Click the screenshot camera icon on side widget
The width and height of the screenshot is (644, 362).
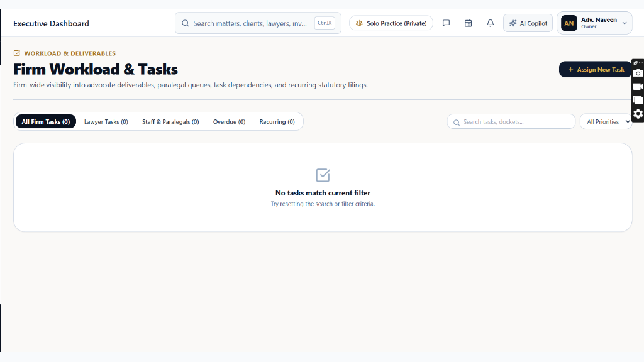point(638,74)
